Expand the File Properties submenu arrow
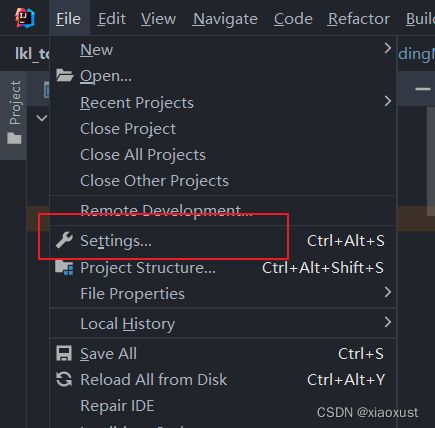 [x=387, y=292]
